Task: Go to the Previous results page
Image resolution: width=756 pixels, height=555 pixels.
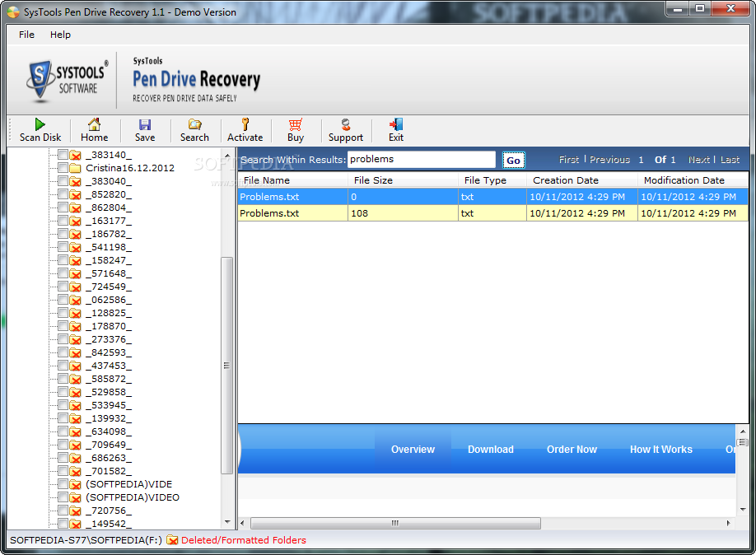Action: point(610,160)
